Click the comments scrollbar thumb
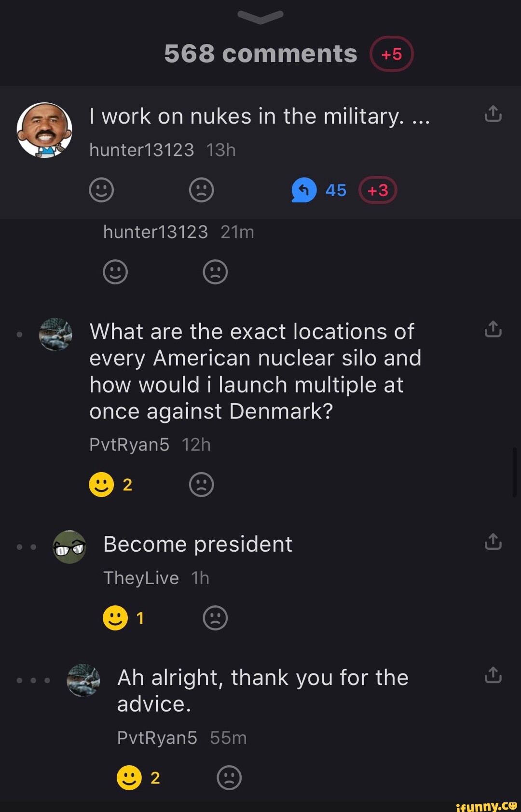The image size is (521, 812). 514,472
